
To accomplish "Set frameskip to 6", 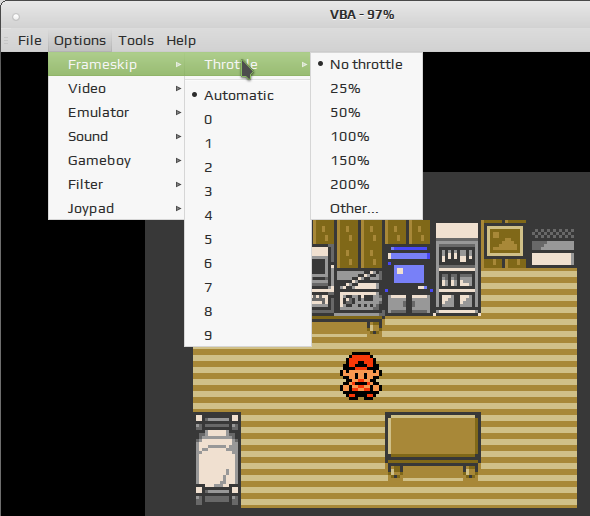I will (x=248, y=263).
